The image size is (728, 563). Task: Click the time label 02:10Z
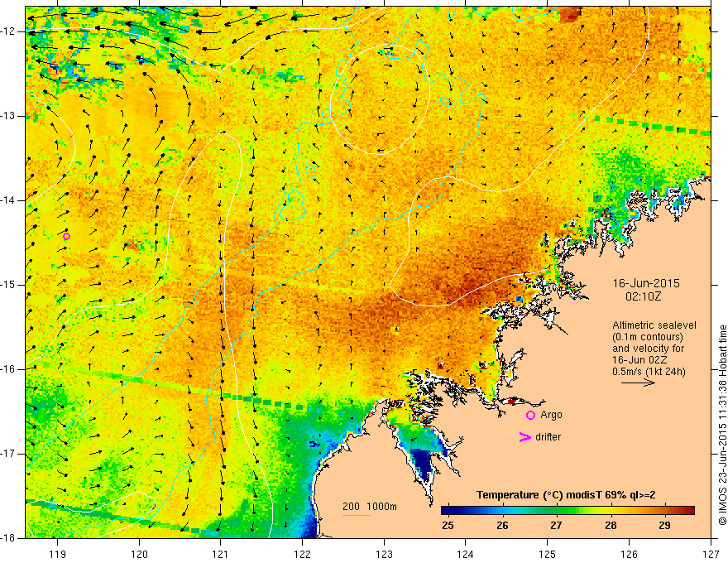[x=643, y=296]
